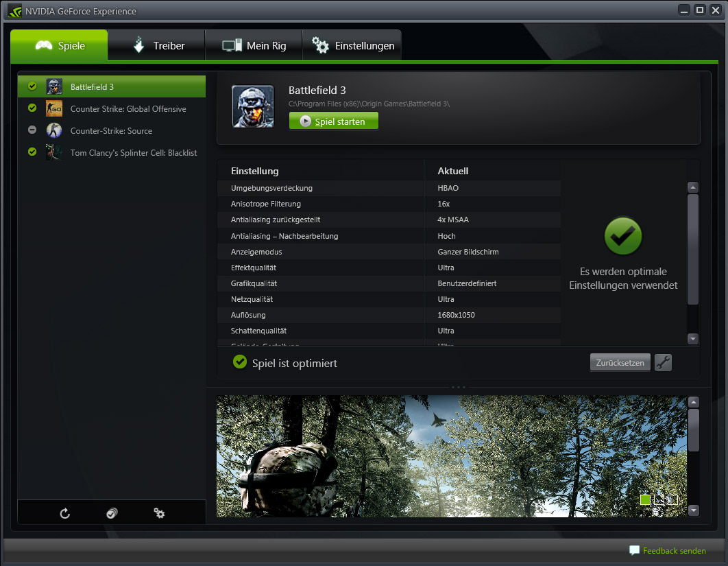
Task: Select the first green screenshot indicator square
Action: pyautogui.click(x=645, y=499)
